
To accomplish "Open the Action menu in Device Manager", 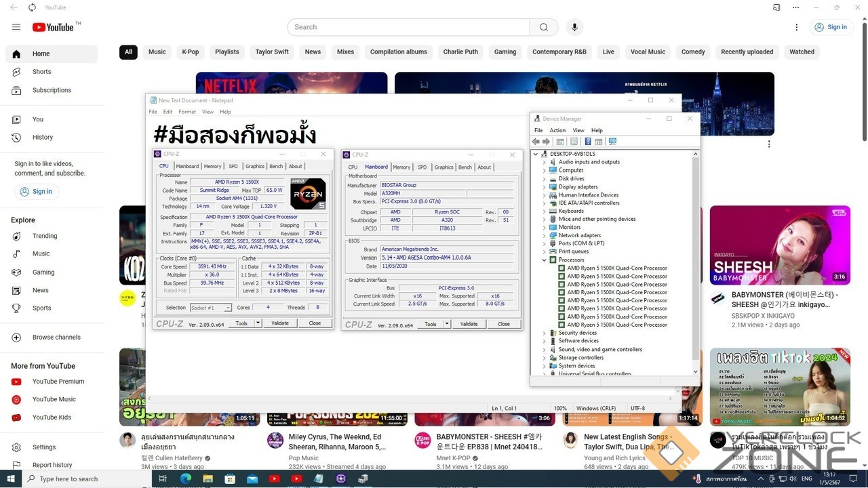I will coord(557,130).
